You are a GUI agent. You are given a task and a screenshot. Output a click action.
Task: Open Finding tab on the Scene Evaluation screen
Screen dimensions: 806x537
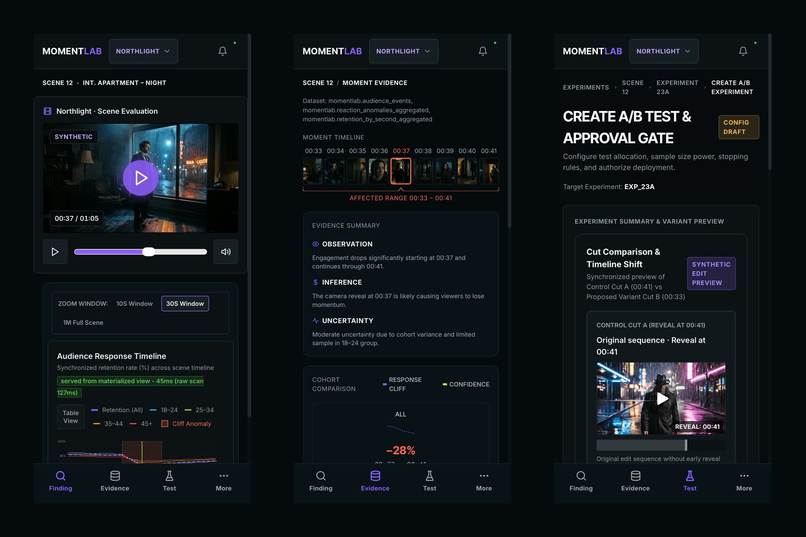(61, 481)
